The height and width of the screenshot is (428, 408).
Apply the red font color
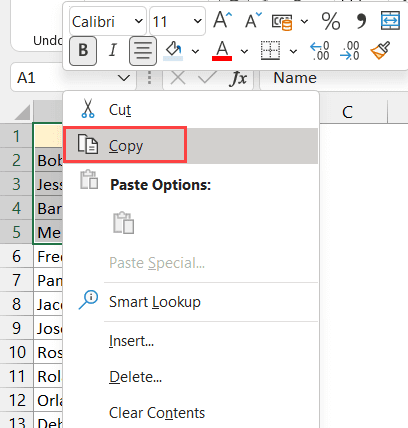[222, 51]
